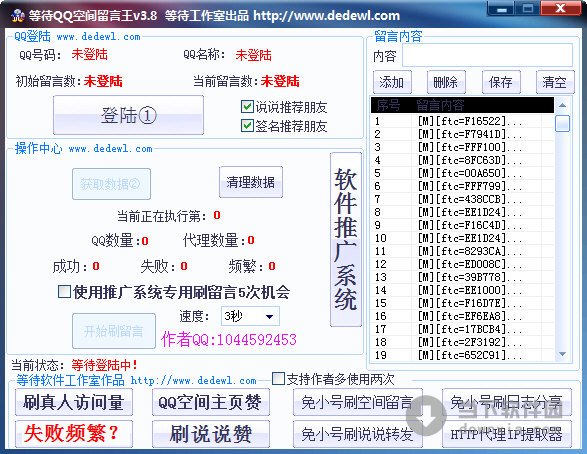Close the 等待QQ空间留言王 window
The image size is (587, 454).
point(560,8)
